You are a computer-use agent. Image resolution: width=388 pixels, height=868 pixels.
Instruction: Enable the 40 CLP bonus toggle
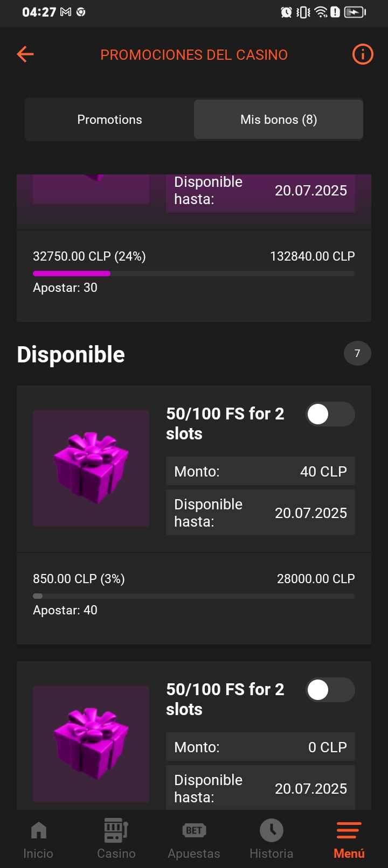point(330,415)
